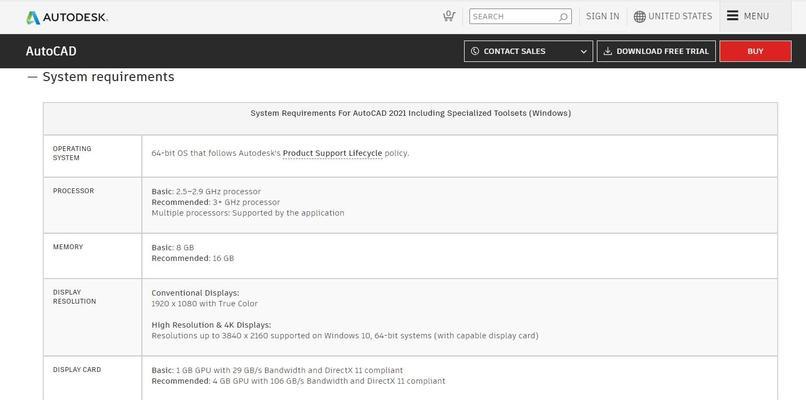Change region from UNITED STATES
Screen dimensions: 806x400
pyautogui.click(x=673, y=16)
